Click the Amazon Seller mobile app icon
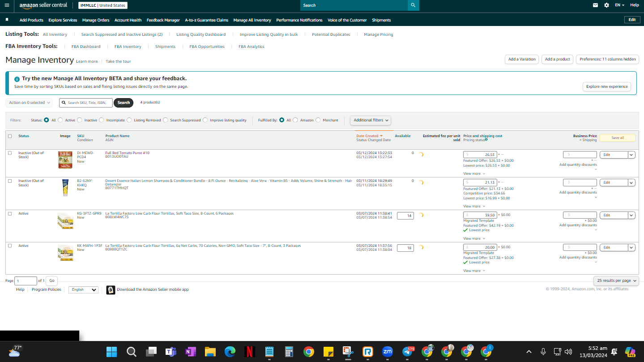Viewport: 644px width, 362px height. click(x=111, y=290)
